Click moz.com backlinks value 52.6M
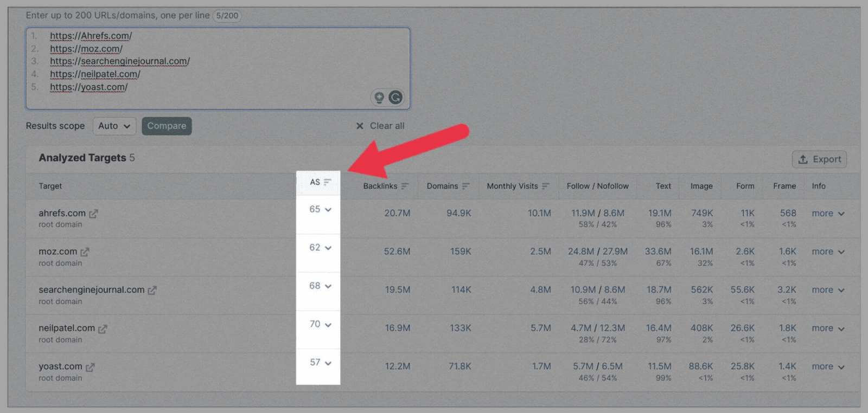 (397, 251)
